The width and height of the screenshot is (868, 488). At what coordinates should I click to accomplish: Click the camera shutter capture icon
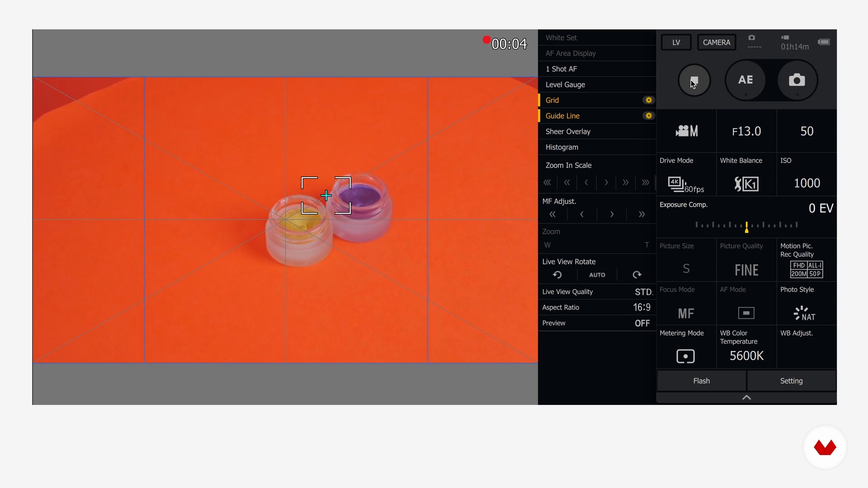(x=797, y=80)
